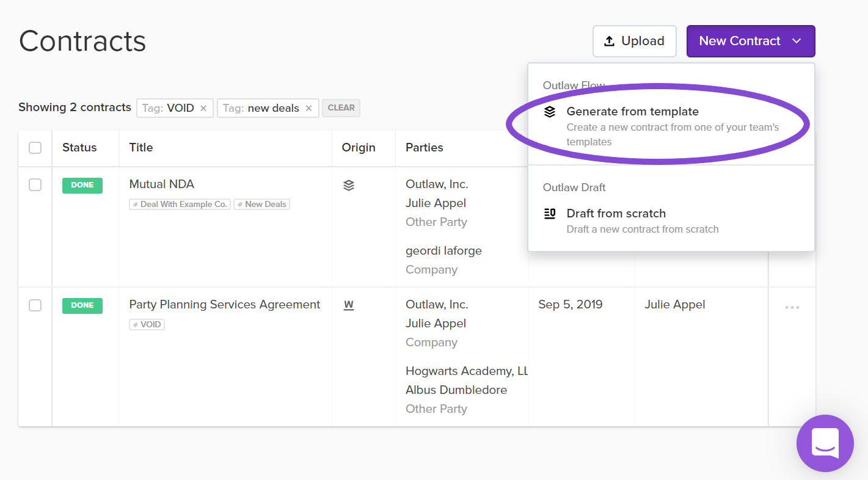
Task: Check the Party Planning Services Agreement checkbox
Action: (35, 305)
